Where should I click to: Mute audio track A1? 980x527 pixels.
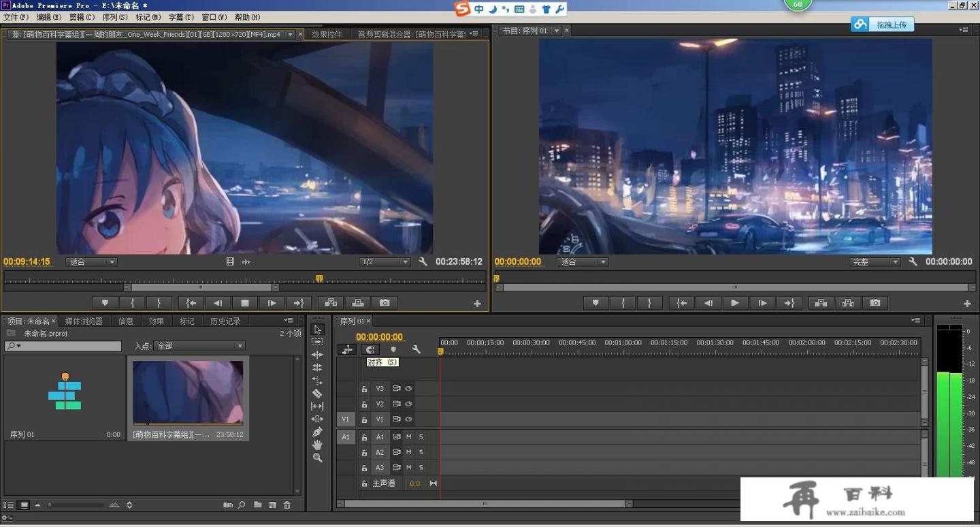409,437
